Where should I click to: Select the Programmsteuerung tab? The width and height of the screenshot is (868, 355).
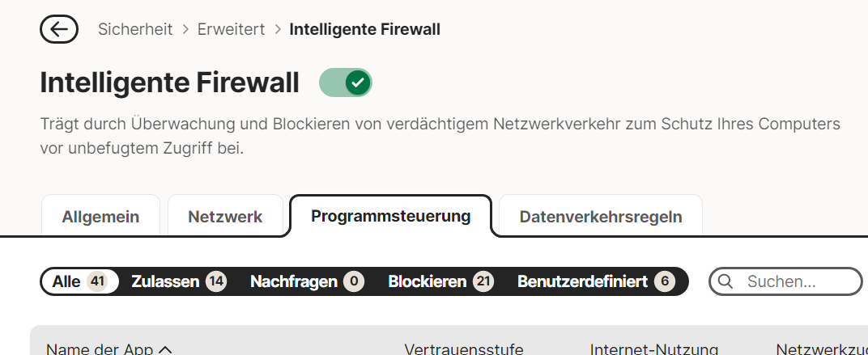[x=390, y=216]
